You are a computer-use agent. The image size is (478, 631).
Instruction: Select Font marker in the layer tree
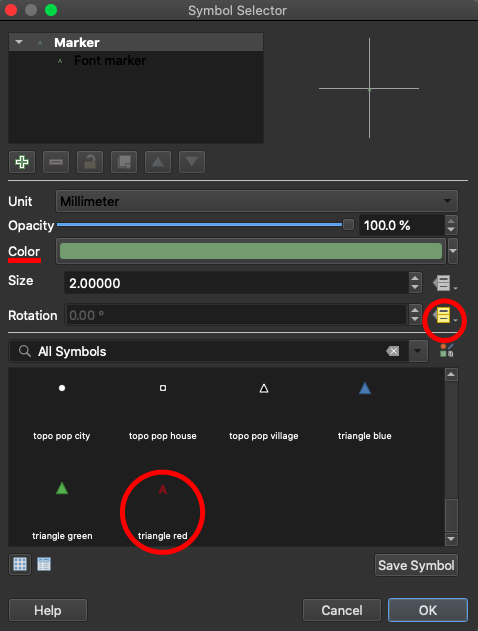tap(110, 60)
